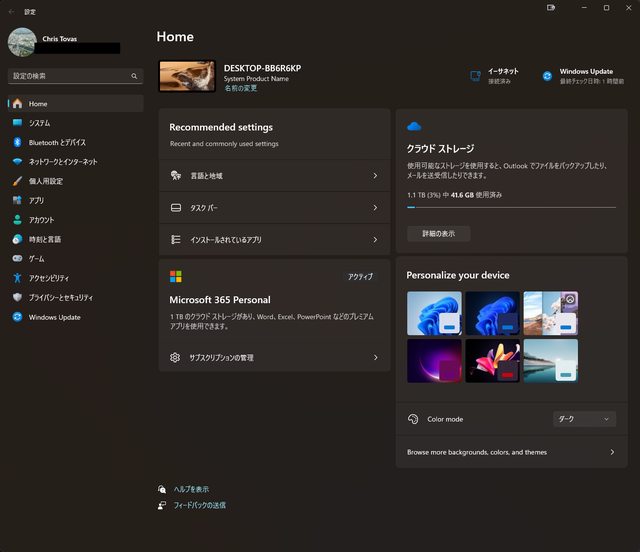Select the プライバシーとセキュリティ shield icon
This screenshot has width=640, height=552.
[x=17, y=298]
